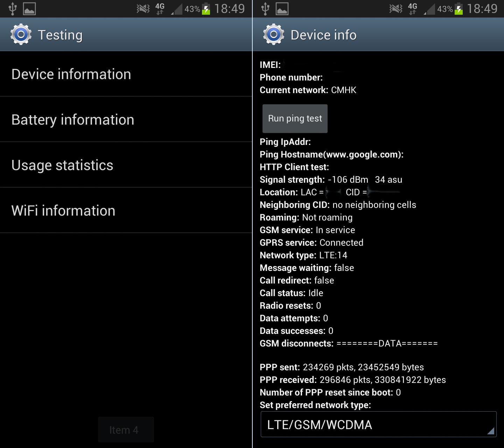Tap the 18:49 clock on right screen
The image size is (504, 448).
(482, 9)
